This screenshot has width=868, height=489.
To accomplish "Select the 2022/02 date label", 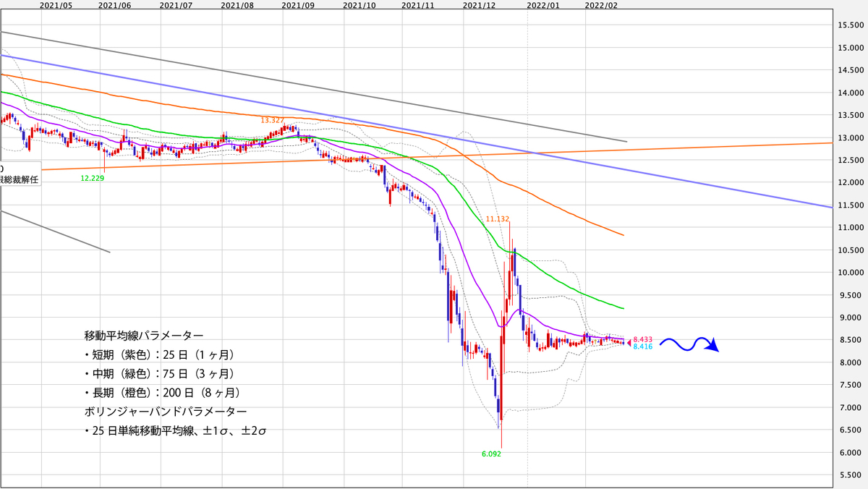I will (601, 5).
